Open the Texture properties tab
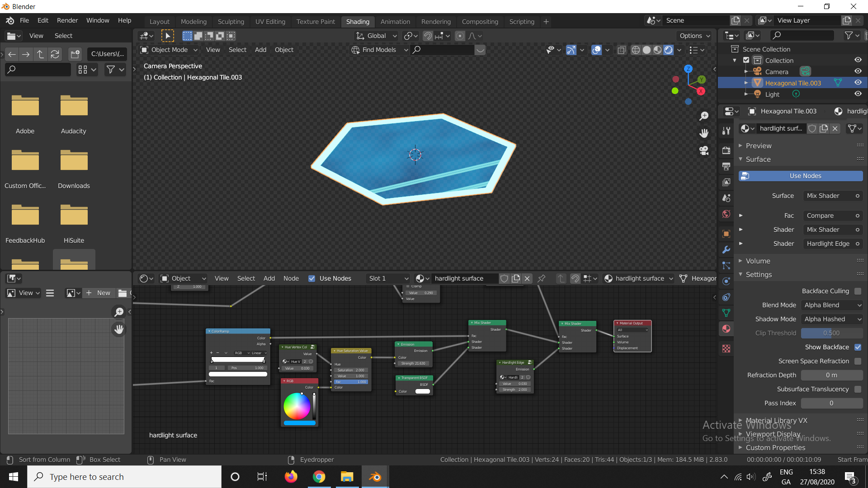Image resolution: width=868 pixels, height=488 pixels. pos(726,348)
